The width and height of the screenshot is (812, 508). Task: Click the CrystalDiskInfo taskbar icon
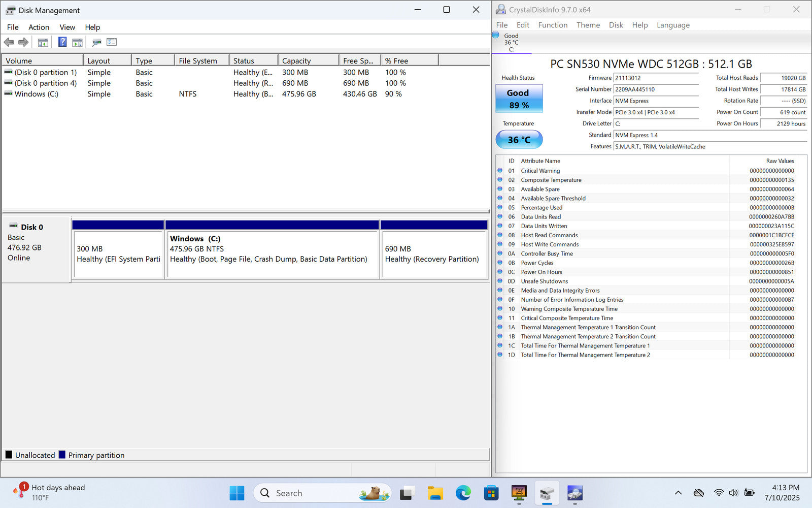coord(574,493)
